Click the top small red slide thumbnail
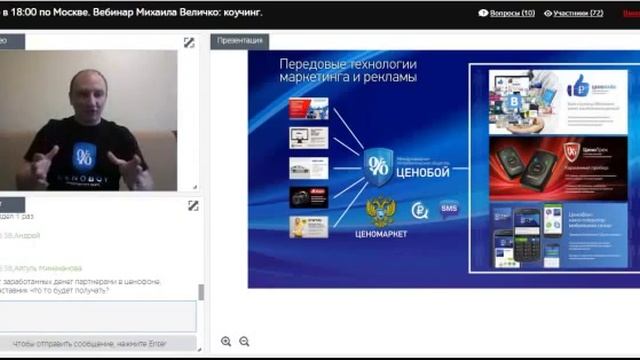Image resolution: width=640 pixels, height=360 pixels. [309, 109]
